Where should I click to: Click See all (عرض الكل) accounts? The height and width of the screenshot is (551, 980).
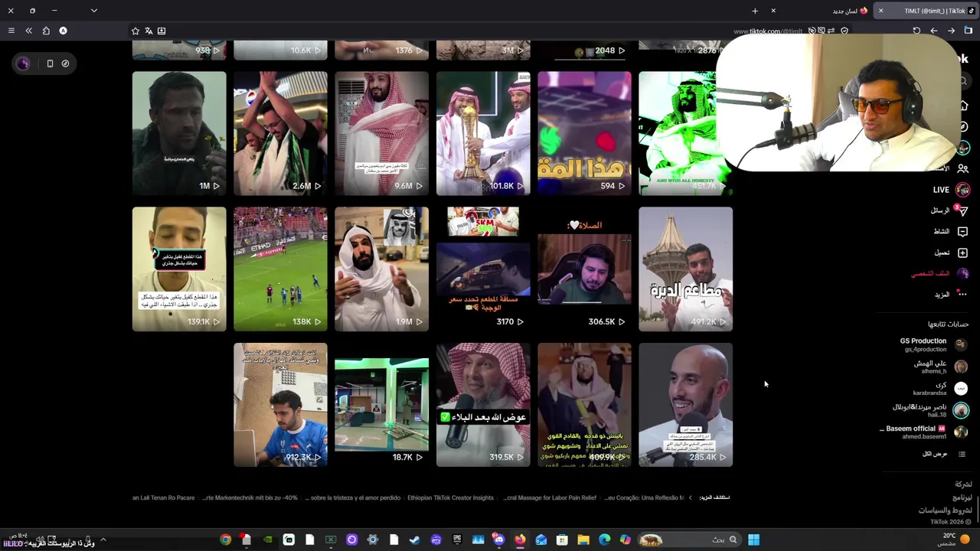click(x=942, y=454)
